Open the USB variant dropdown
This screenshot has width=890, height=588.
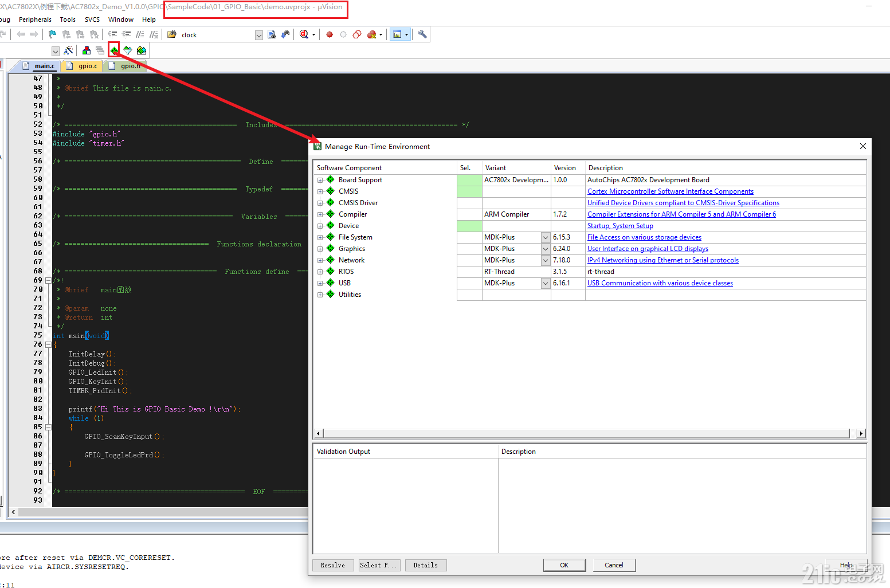(x=546, y=283)
